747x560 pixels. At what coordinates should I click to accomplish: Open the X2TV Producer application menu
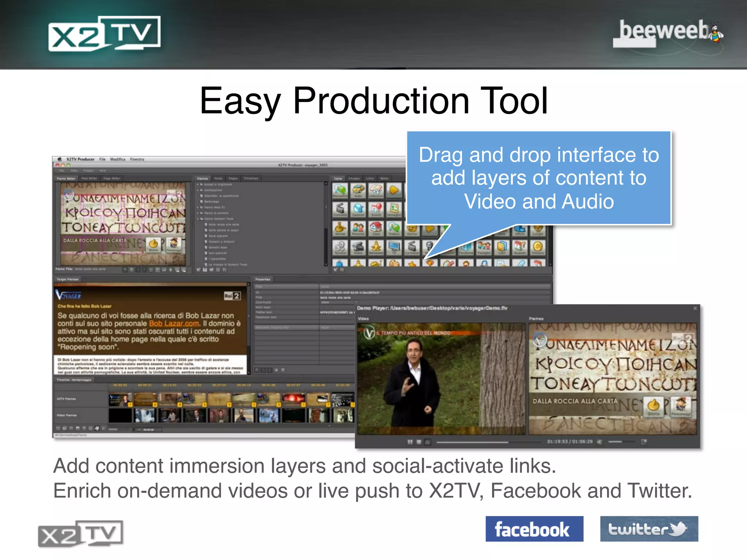pyautogui.click(x=80, y=159)
